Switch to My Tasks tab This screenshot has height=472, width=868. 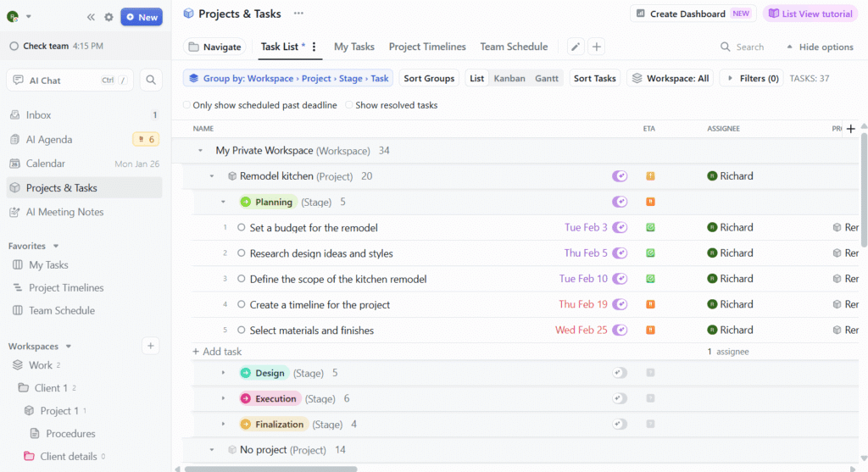pos(354,47)
